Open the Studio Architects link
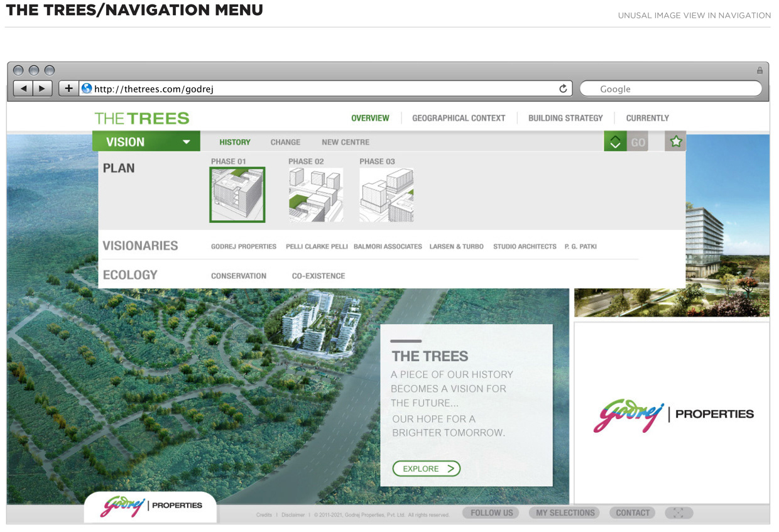The width and height of the screenshot is (779, 532). pyautogui.click(x=525, y=247)
